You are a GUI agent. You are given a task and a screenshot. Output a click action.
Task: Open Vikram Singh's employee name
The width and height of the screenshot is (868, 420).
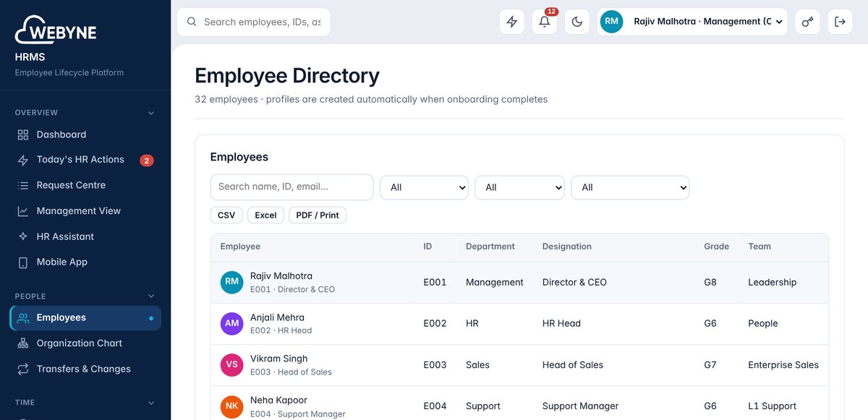278,359
